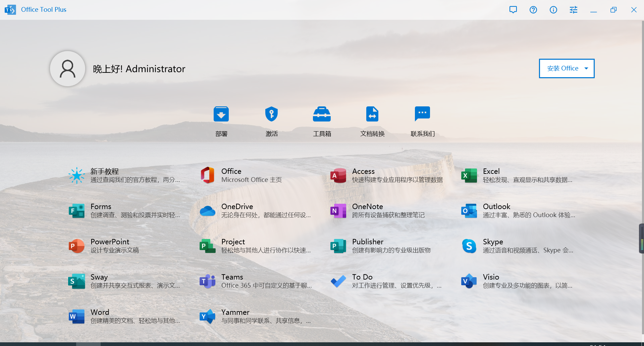Click the Forms title text

(x=101, y=207)
